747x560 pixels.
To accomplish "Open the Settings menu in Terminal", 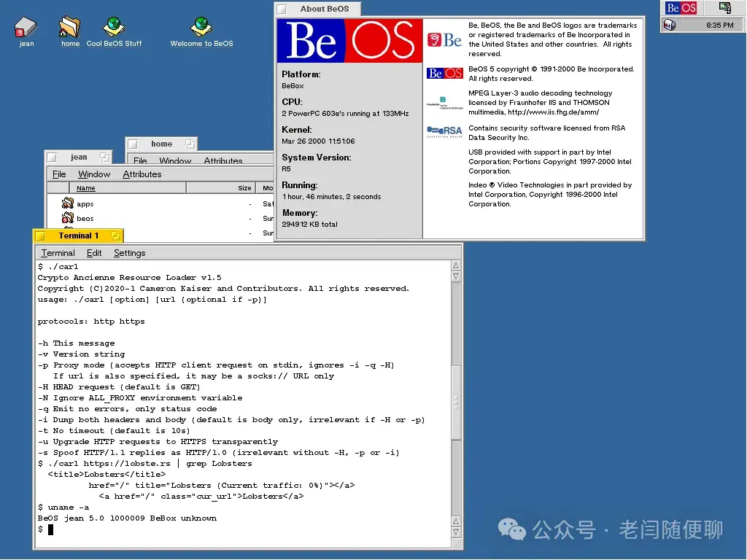I will [129, 253].
